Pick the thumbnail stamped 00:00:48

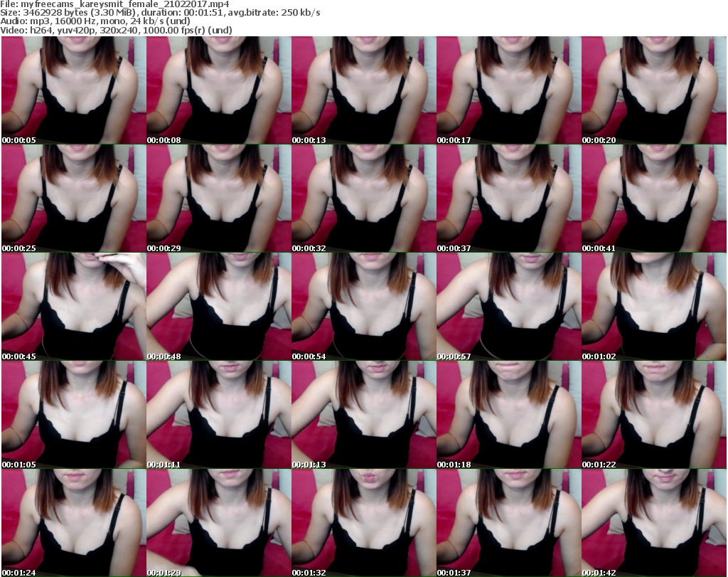[219, 307]
